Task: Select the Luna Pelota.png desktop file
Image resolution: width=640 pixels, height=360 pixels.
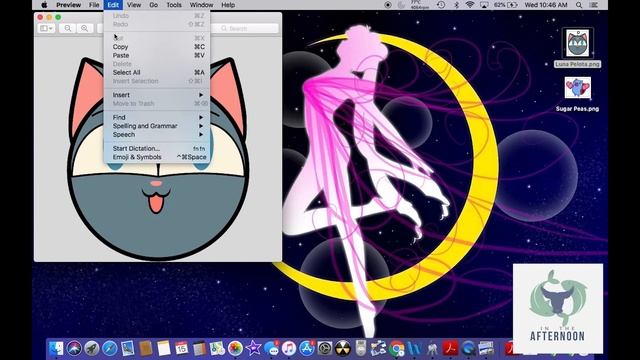Action: coord(577,47)
